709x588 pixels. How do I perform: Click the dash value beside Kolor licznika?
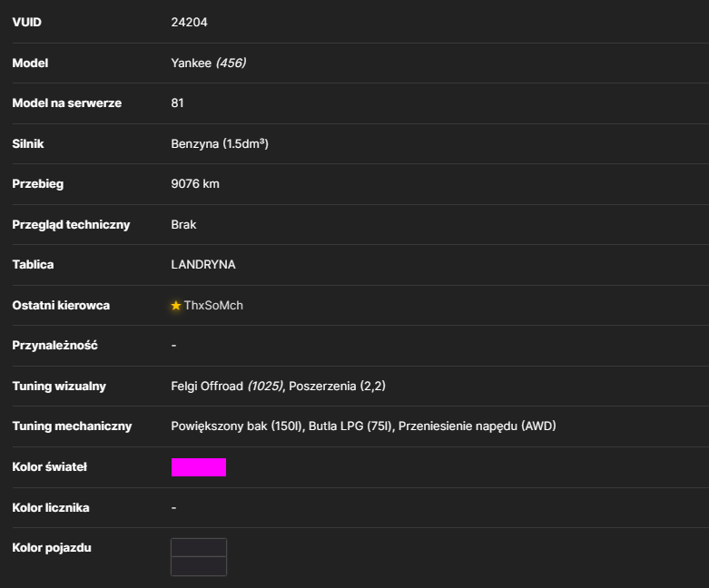pos(173,508)
